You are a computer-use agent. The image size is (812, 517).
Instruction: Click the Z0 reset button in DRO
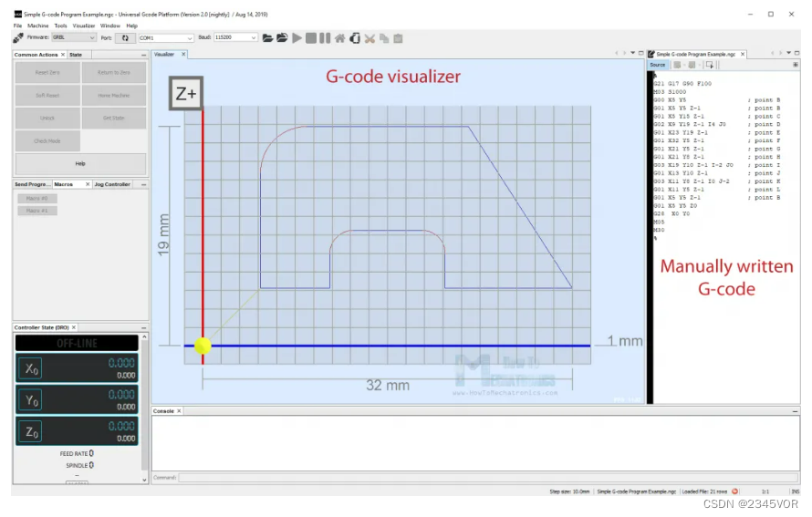coord(30,431)
